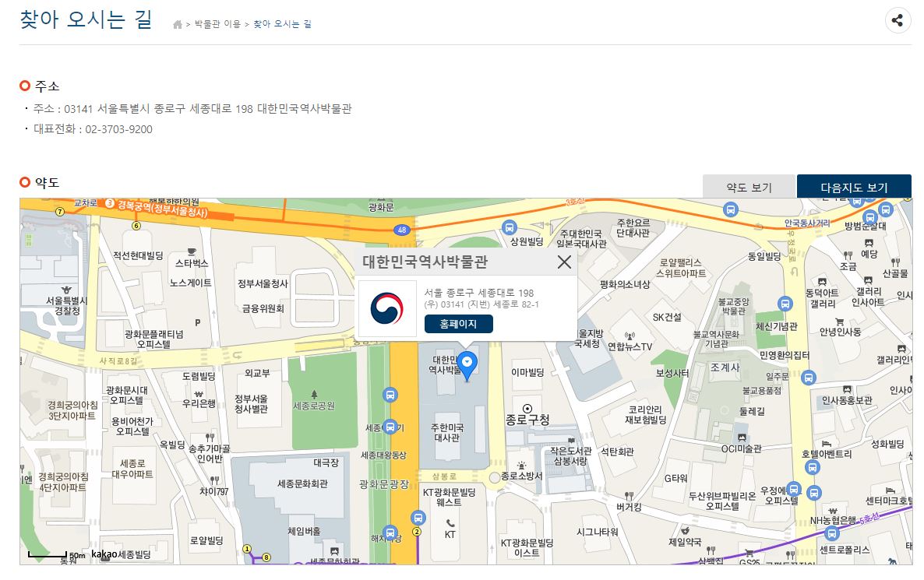The width and height of the screenshot is (924, 580).
Task: Select bus stop icon next to 일주문
Action: coord(809,378)
